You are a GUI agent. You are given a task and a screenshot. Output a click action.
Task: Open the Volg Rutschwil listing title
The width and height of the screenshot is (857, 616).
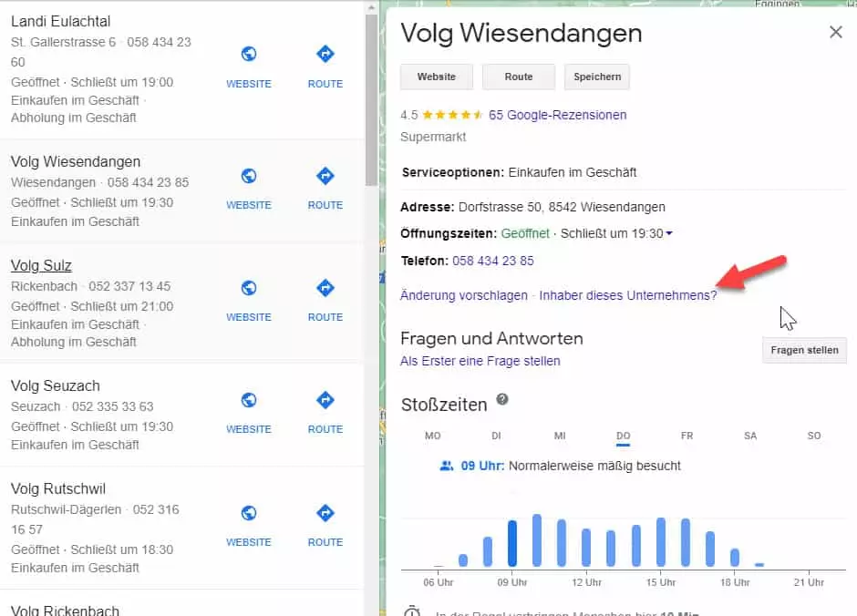(x=58, y=488)
